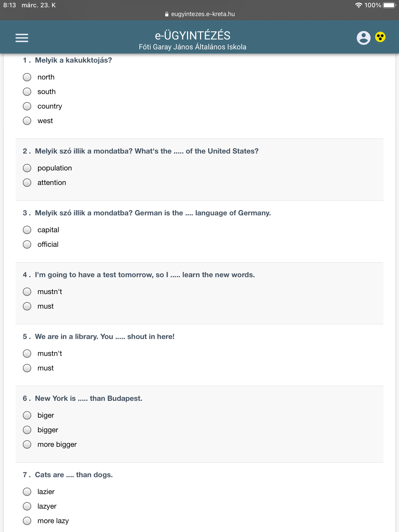The height and width of the screenshot is (532, 399).
Task: Tap the eugyintezes.e-kreta.hu address bar
Action: [x=203, y=14]
